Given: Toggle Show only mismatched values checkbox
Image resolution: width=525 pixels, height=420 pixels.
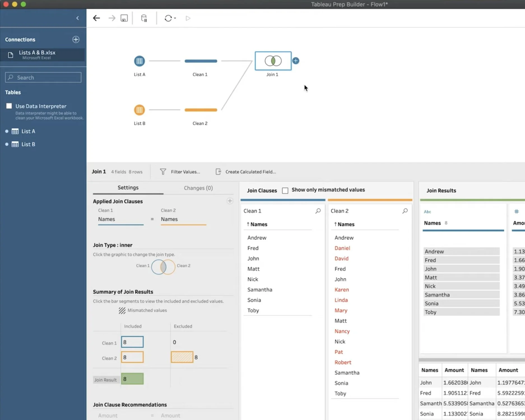Looking at the screenshot, I should tap(285, 191).
